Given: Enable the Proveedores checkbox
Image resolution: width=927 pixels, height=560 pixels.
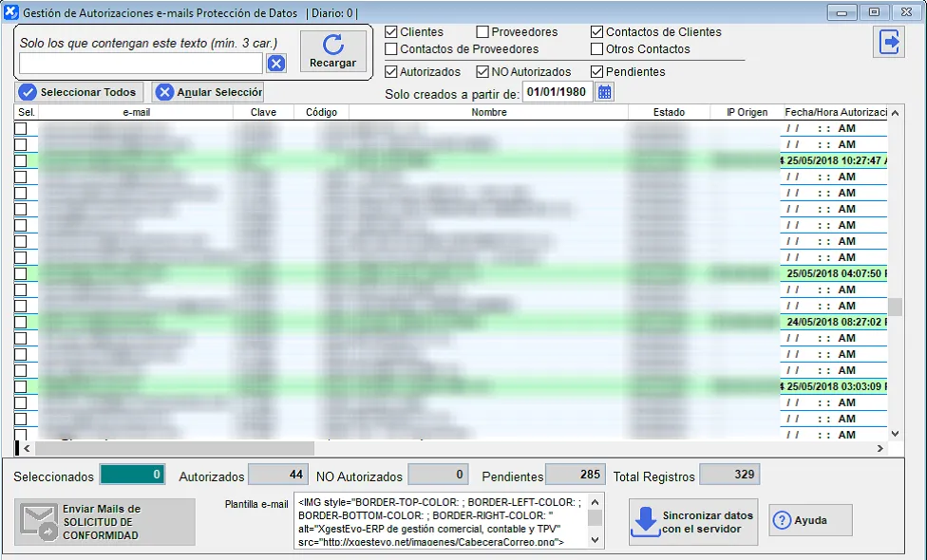Looking at the screenshot, I should point(482,32).
